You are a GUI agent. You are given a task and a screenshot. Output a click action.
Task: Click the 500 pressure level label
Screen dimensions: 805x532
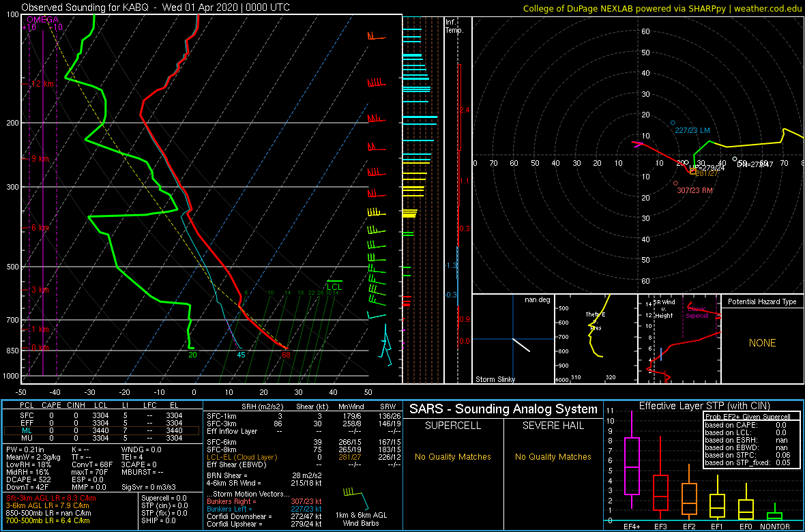tap(14, 267)
